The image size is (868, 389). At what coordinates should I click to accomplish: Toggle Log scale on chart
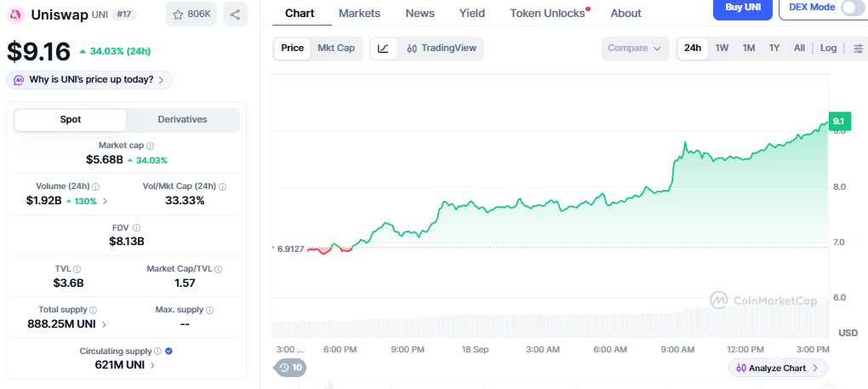828,49
